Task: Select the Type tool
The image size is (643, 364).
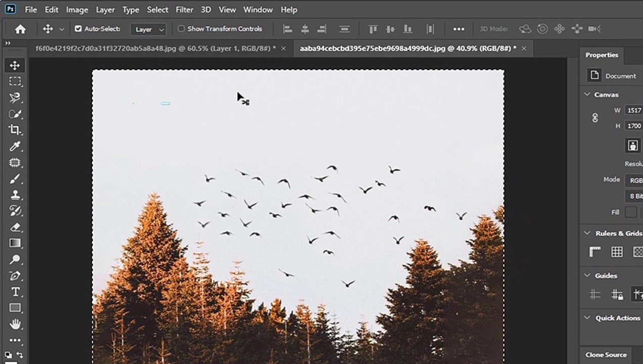Action: 15,292
